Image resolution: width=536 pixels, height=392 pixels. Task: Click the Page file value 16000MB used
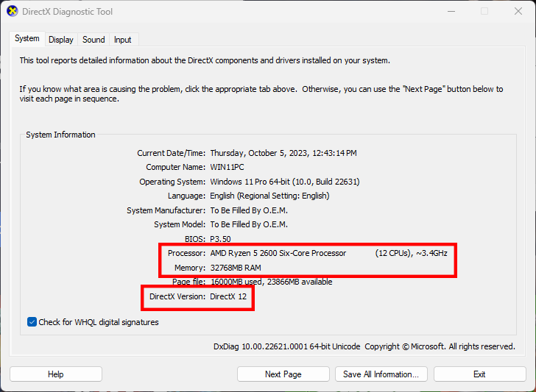(x=237, y=282)
